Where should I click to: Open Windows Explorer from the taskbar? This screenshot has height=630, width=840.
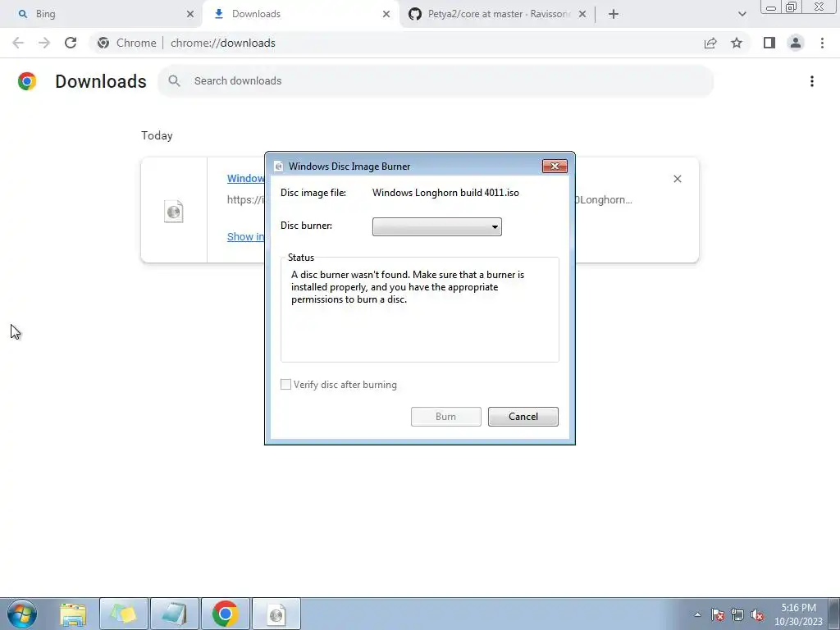[x=73, y=614]
